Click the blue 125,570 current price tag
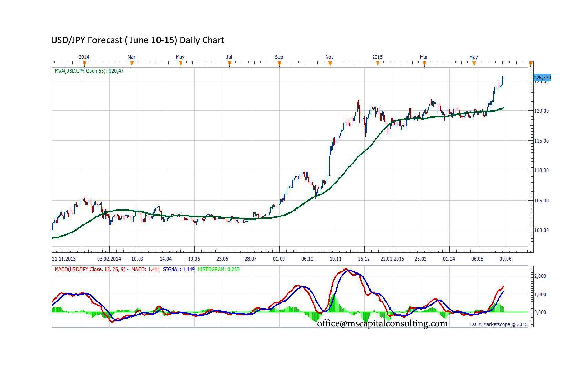588x371 pixels. [542, 78]
